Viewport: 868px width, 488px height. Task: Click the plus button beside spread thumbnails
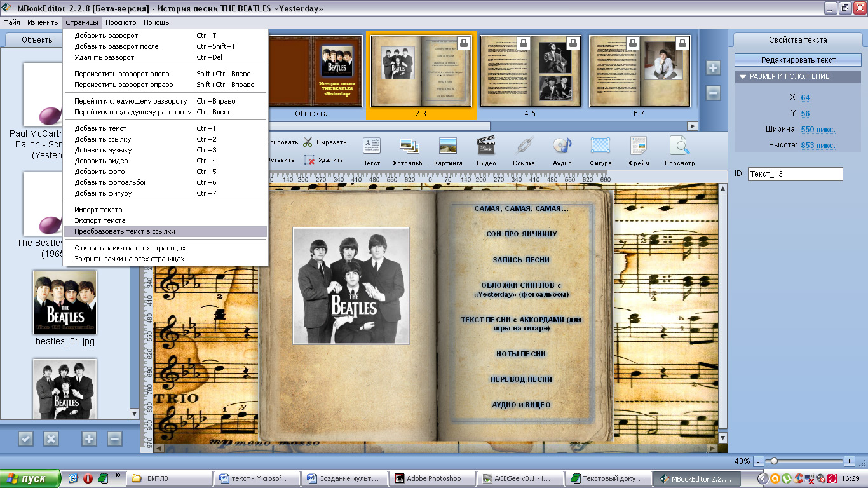click(713, 68)
